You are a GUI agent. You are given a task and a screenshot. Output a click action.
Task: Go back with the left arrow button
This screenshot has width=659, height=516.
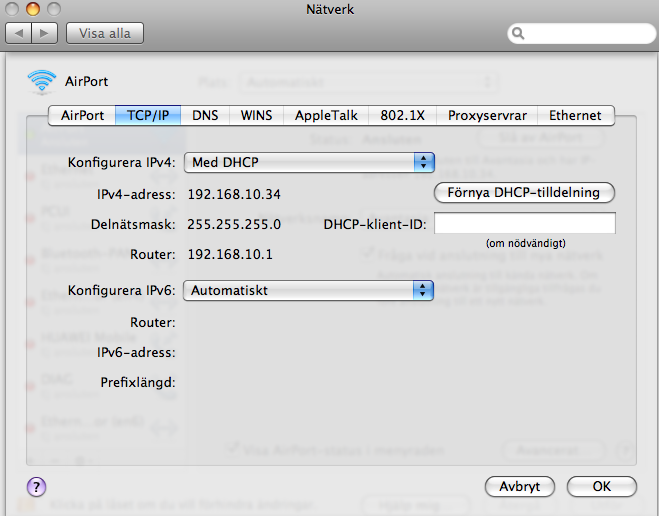point(18,33)
